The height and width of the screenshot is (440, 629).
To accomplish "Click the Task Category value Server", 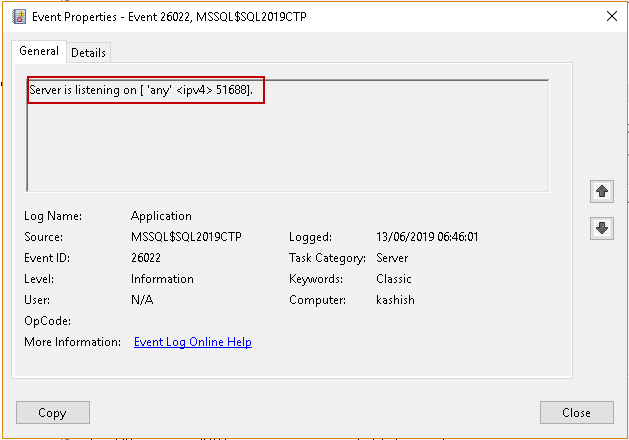I will (392, 258).
